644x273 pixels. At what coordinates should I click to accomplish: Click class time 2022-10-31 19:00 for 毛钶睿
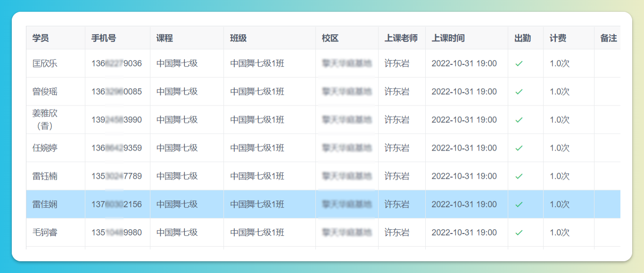click(464, 233)
